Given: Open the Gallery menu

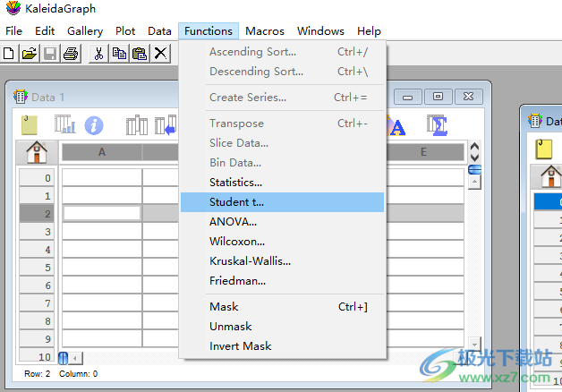Looking at the screenshot, I should (85, 31).
